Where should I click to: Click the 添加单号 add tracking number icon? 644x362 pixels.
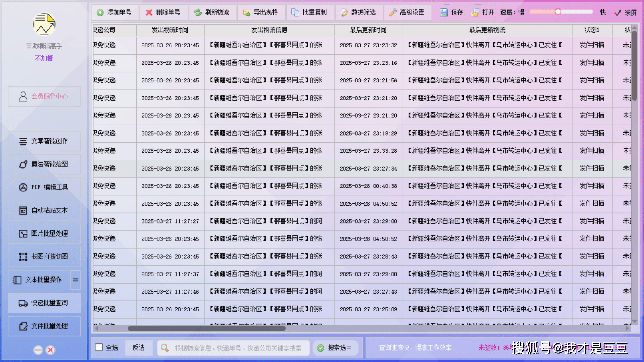[x=101, y=12]
